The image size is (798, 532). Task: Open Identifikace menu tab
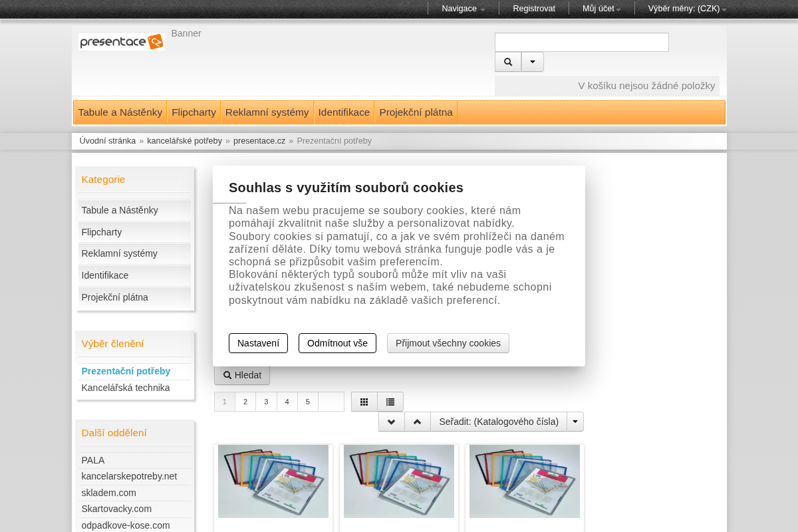[x=344, y=112]
